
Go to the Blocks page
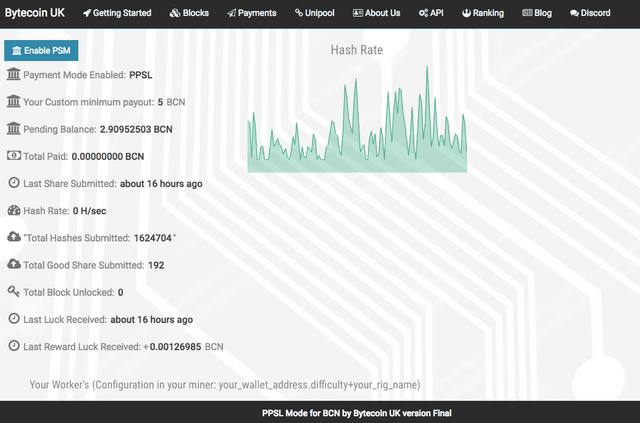click(189, 13)
